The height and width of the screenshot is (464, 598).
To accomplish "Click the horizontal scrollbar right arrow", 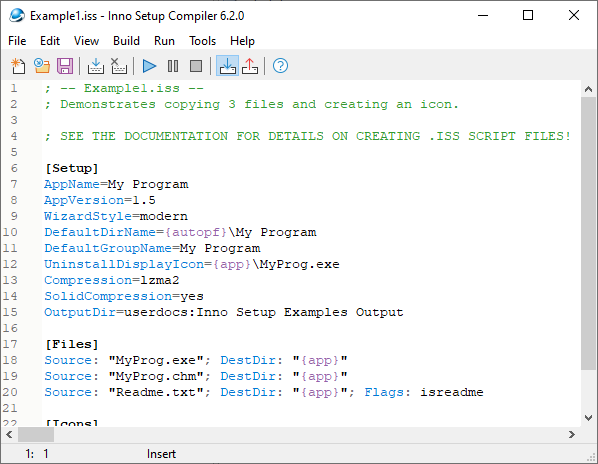I will click(572, 434).
